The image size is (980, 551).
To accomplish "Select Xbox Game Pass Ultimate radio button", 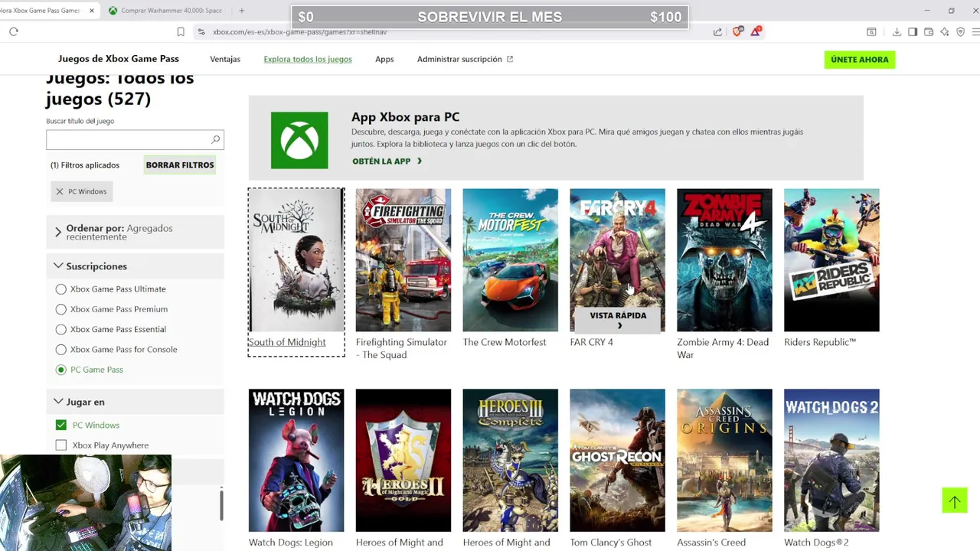I will pyautogui.click(x=60, y=289).
